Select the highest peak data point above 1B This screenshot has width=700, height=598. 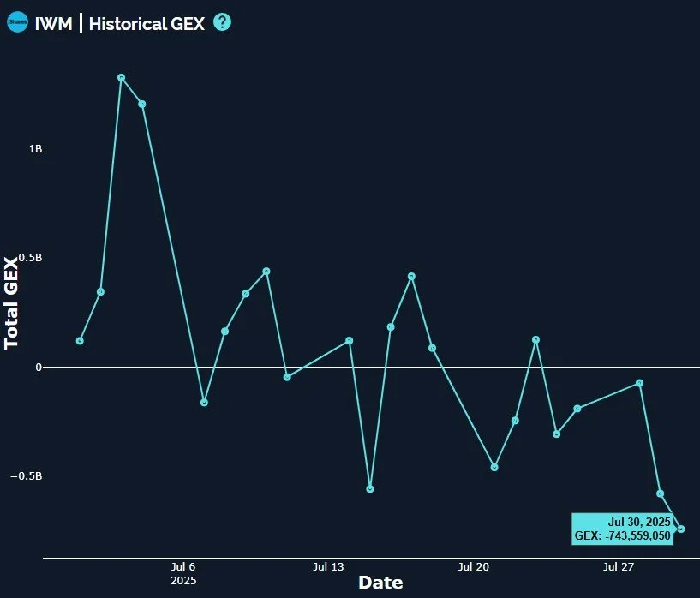(121, 78)
